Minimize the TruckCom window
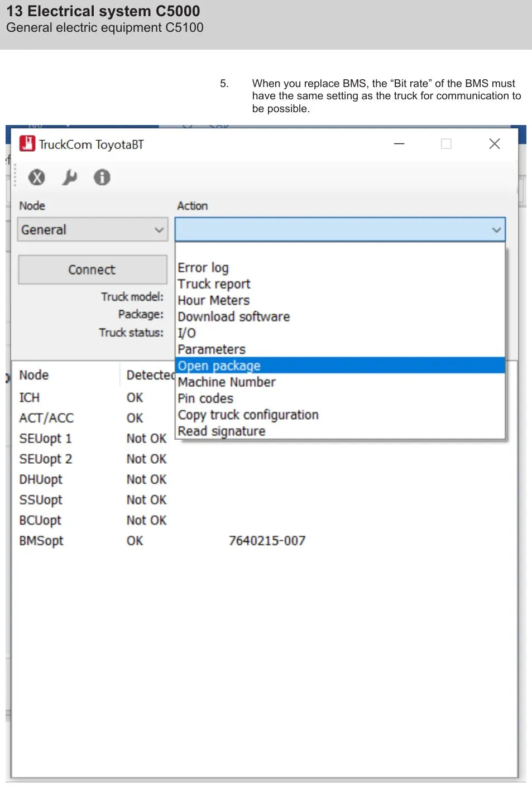Image resolution: width=532 pixels, height=788 pixels. [399, 144]
